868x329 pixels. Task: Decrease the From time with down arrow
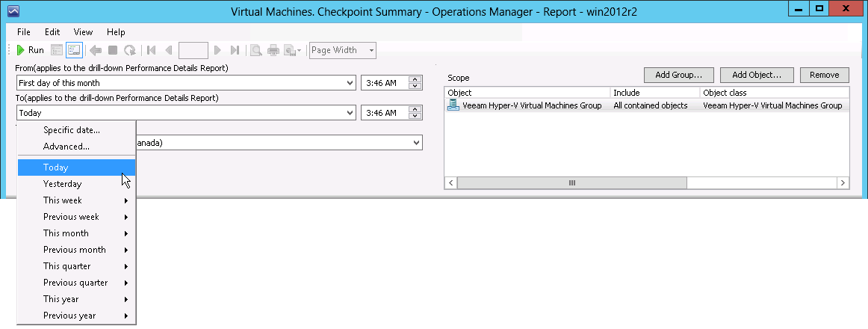[x=415, y=87]
